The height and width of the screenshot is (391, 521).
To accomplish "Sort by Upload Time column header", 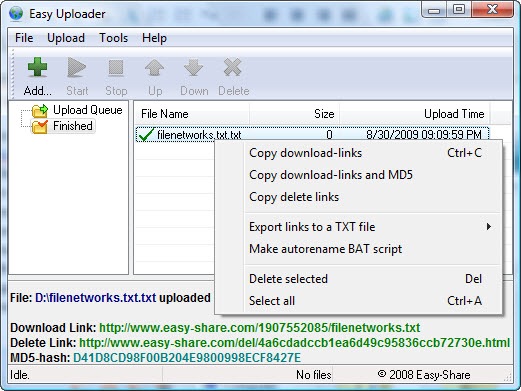I will click(415, 114).
